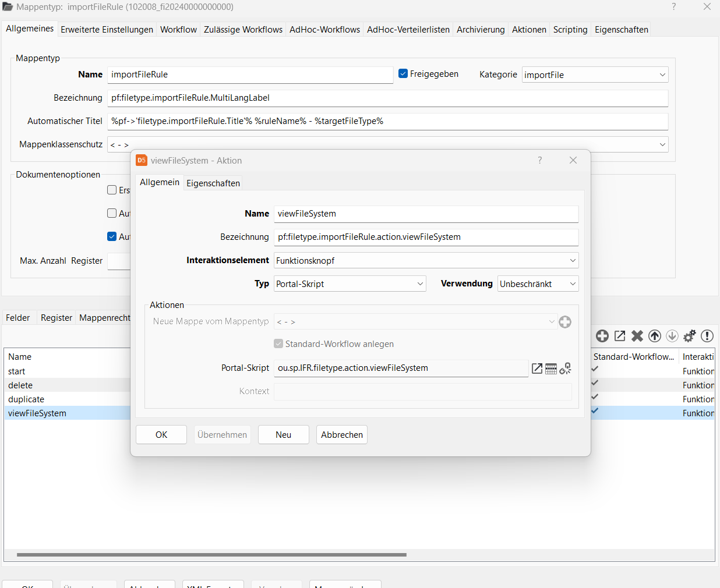Viewport: 720px width, 588px height.
Task: Toggle the checked 'Au' checkbox in Dokumentenoptionen
Action: click(x=112, y=236)
